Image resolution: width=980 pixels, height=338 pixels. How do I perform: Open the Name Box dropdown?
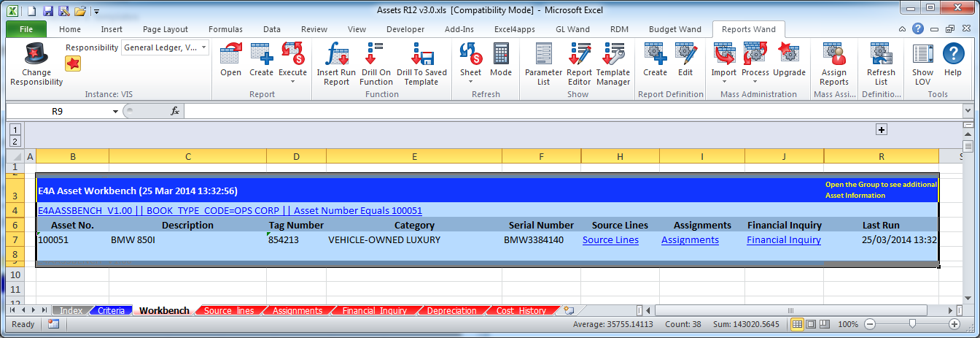[115, 111]
